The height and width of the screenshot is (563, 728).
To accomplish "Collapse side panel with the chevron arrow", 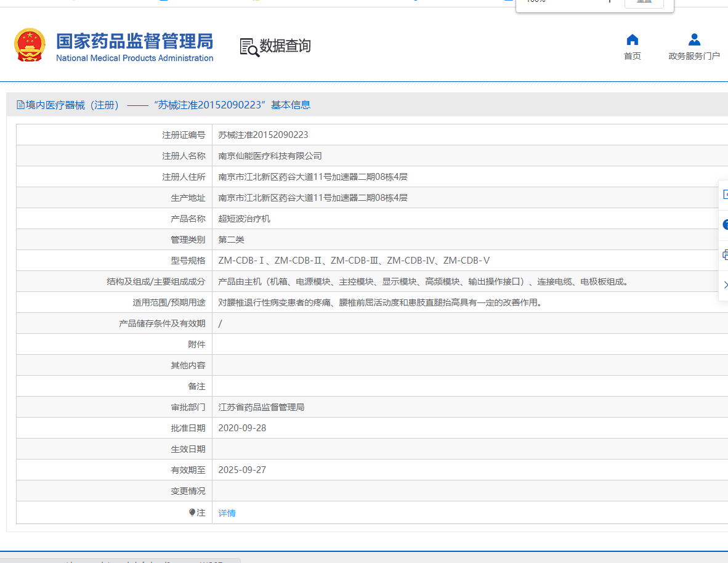I will pos(725,285).
